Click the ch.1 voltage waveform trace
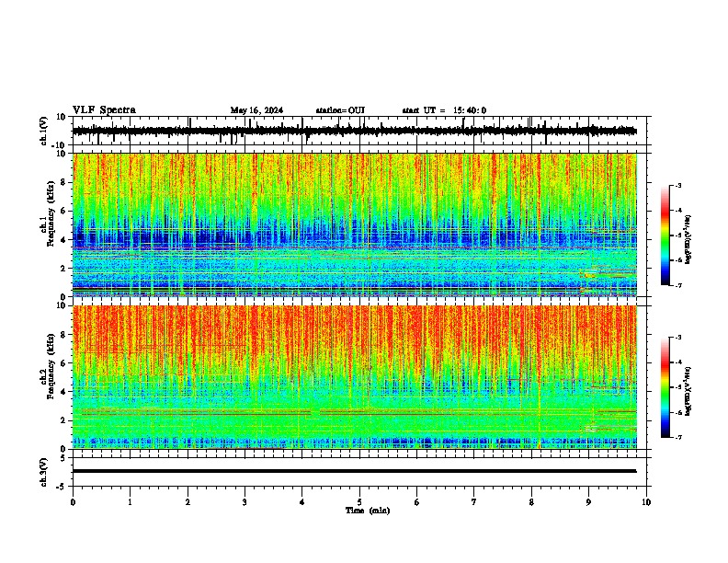The width and height of the screenshot is (728, 563). 354,131
